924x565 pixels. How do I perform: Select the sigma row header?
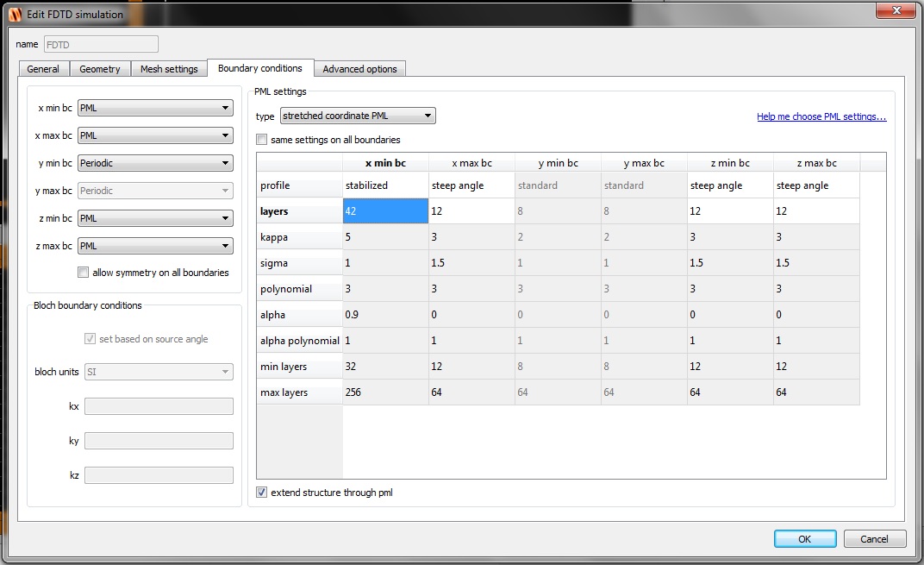click(x=299, y=262)
